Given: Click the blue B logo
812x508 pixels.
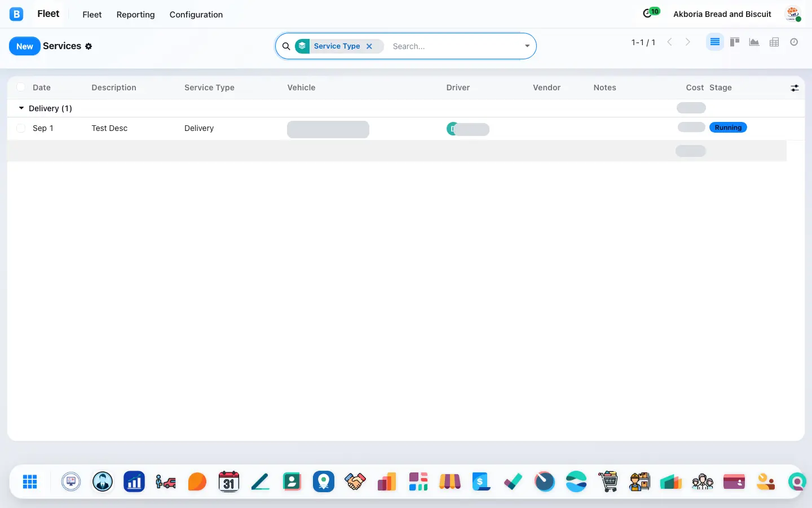Looking at the screenshot, I should [x=16, y=14].
